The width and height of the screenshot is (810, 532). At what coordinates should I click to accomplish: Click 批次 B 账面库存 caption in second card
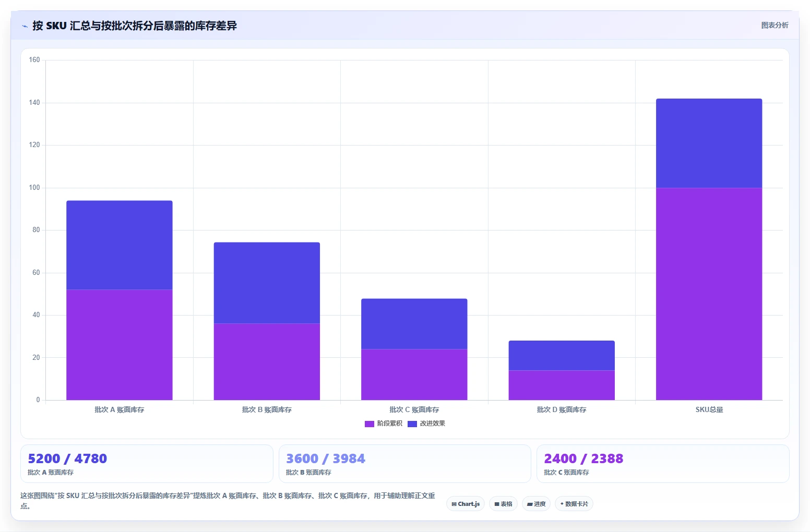tap(308, 472)
